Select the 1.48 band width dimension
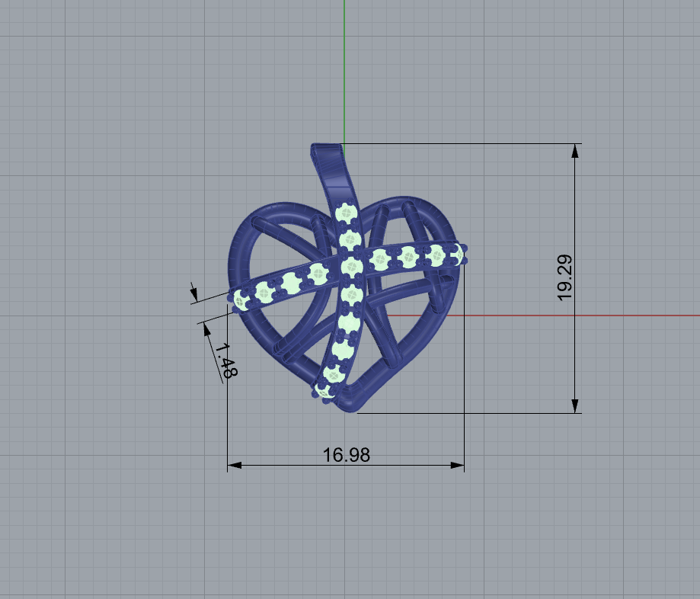The height and width of the screenshot is (599, 700). tap(227, 360)
